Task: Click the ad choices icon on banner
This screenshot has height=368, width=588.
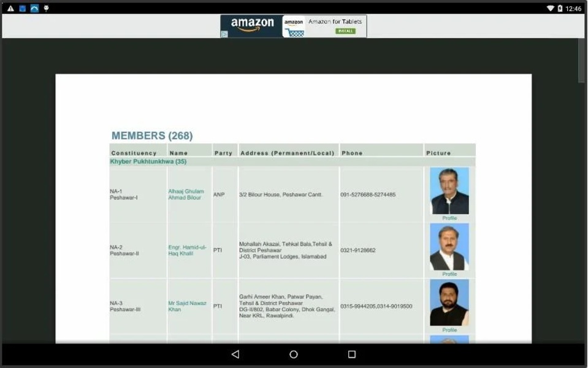Action: (224, 34)
